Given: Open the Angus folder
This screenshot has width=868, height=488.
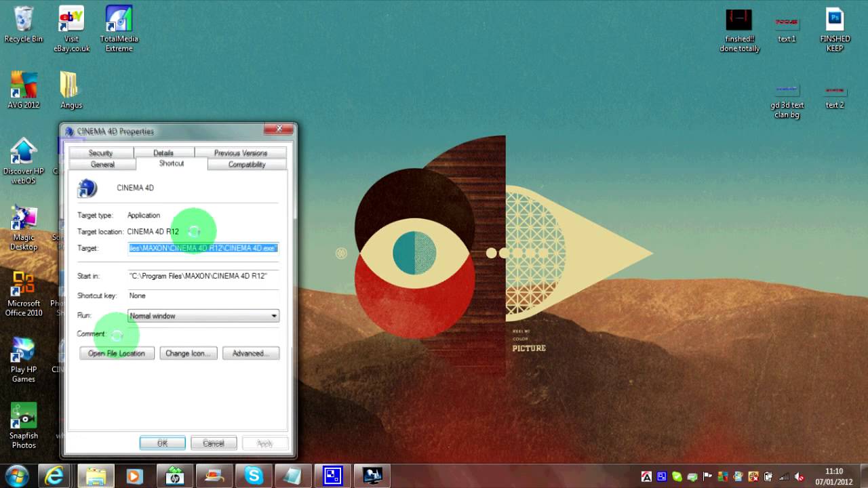Looking at the screenshot, I should pyautogui.click(x=71, y=90).
